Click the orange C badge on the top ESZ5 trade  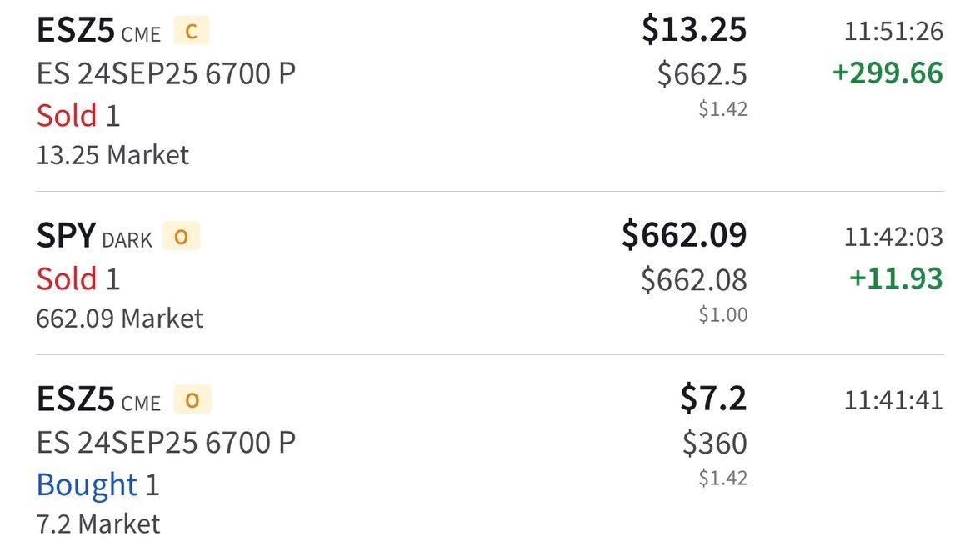[191, 33]
